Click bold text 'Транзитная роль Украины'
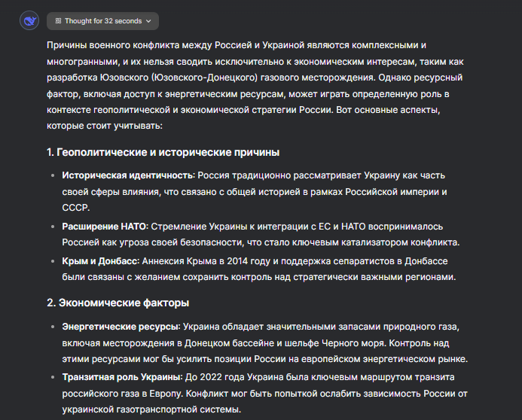The height and width of the screenshot is (420, 522). [121, 376]
